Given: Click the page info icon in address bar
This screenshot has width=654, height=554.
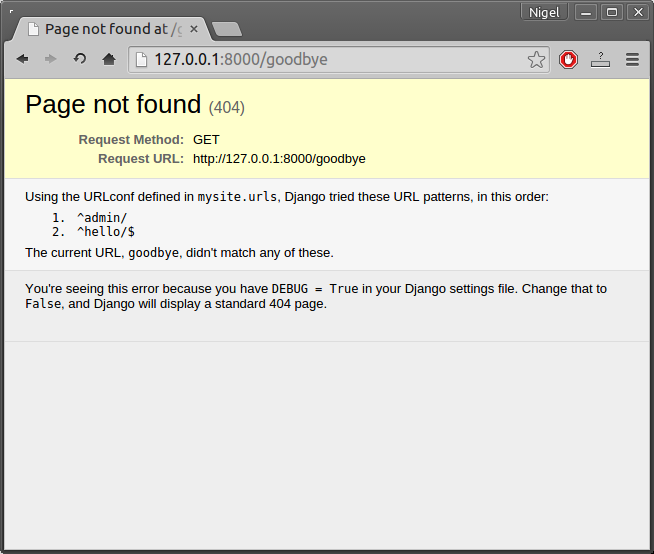Looking at the screenshot, I should (x=141, y=60).
